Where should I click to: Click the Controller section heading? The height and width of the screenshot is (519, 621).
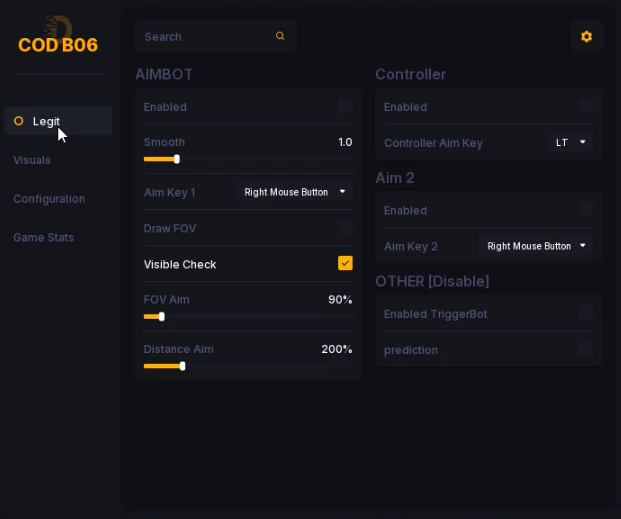[411, 74]
